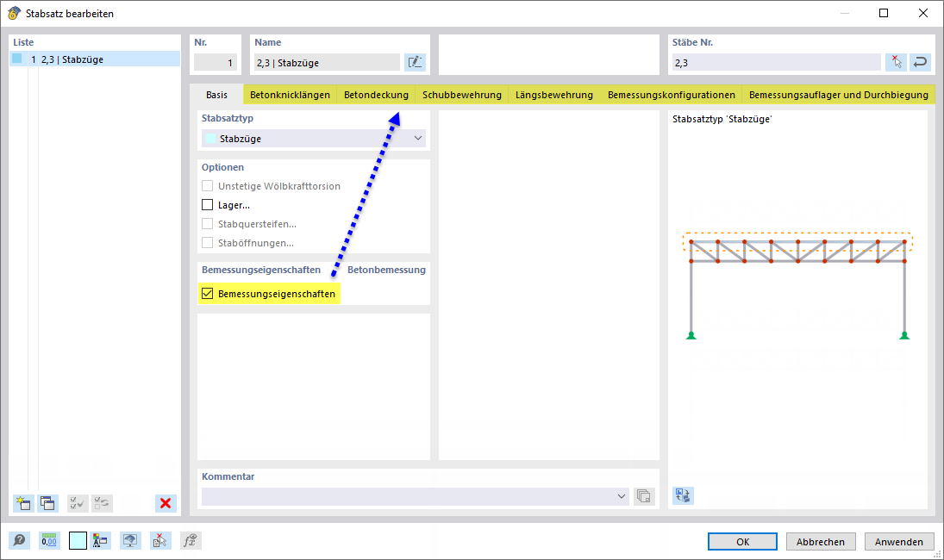Screen dimensions: 944x560
Task: Click the Stabsatz bearbeiten title bar app icon
Action: [x=14, y=13]
